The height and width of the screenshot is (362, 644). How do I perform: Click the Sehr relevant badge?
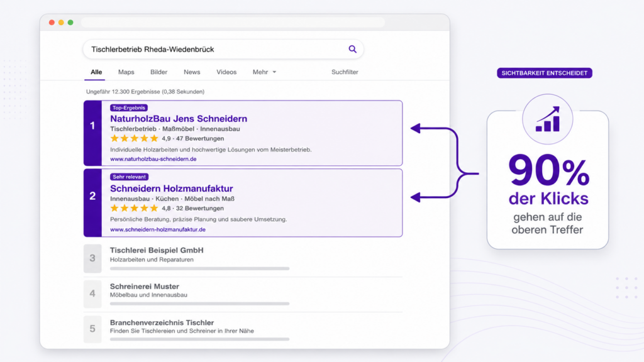tap(129, 177)
